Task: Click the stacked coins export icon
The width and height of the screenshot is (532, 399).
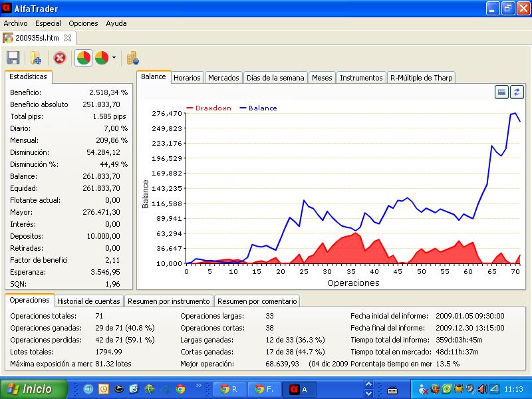Action: point(133,58)
